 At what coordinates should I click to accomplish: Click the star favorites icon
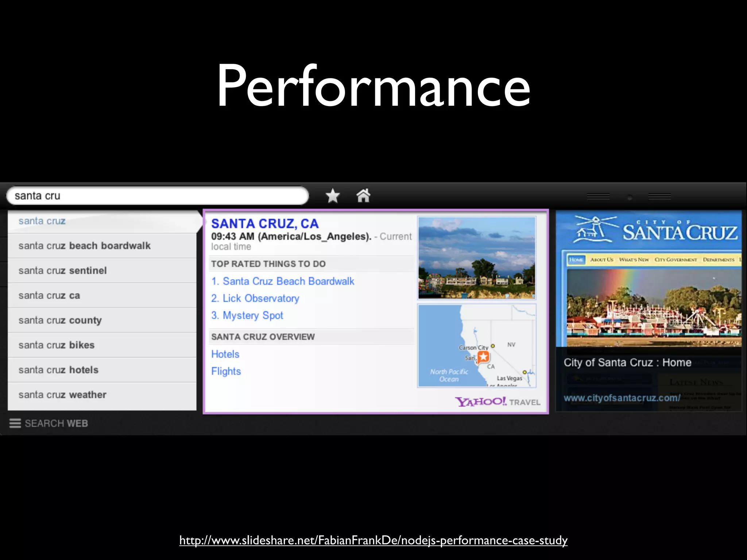click(x=333, y=196)
